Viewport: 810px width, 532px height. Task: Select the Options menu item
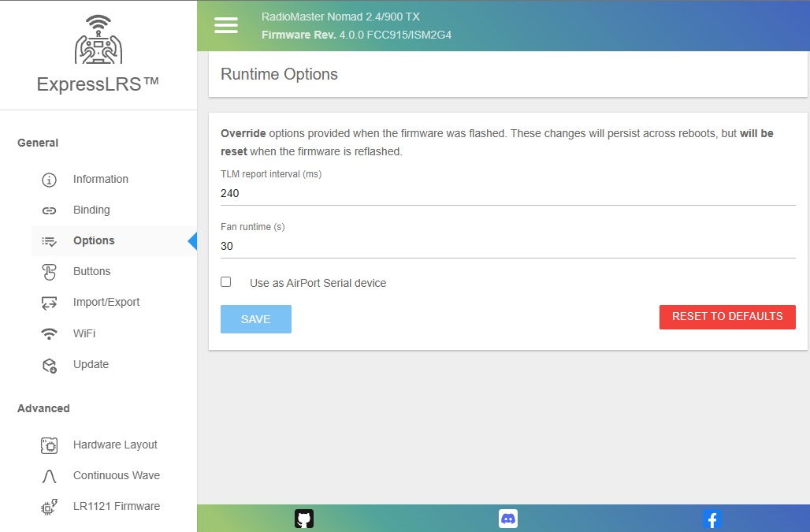pyautogui.click(x=94, y=241)
